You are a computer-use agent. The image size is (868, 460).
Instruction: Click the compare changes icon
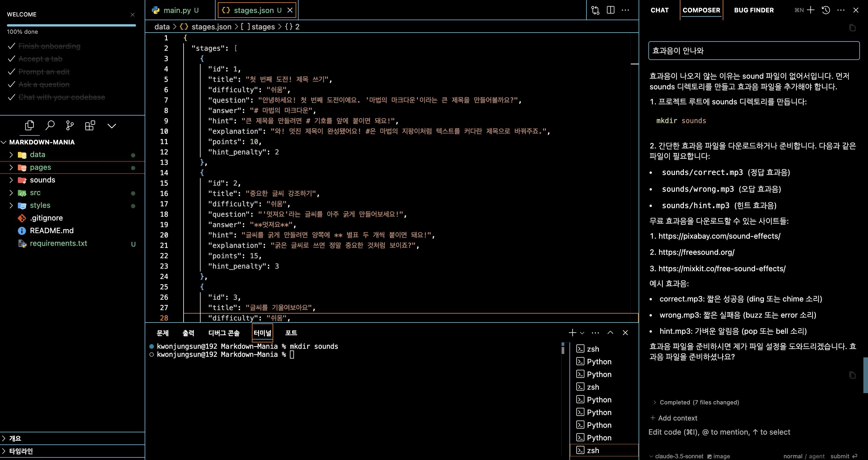595,10
